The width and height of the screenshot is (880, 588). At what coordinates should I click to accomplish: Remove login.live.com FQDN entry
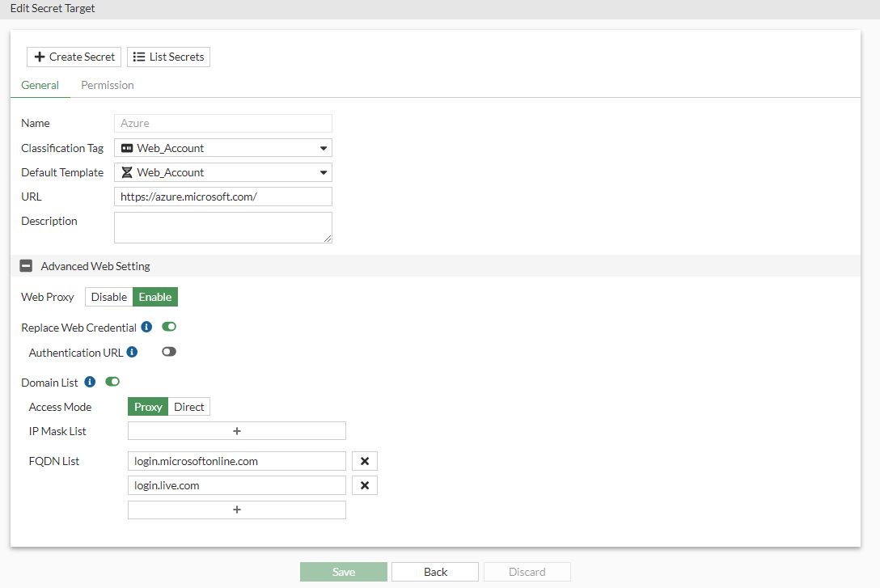[x=364, y=485]
